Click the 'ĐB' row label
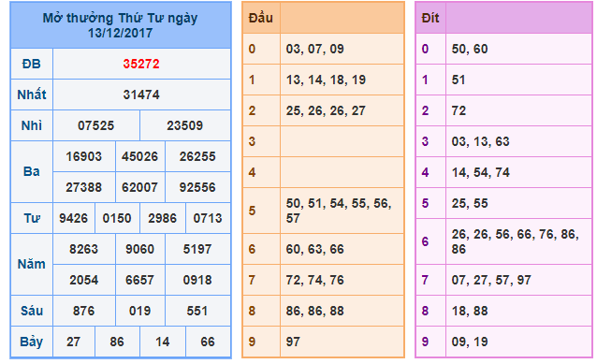The height and width of the screenshot is (364, 597). coord(32,64)
